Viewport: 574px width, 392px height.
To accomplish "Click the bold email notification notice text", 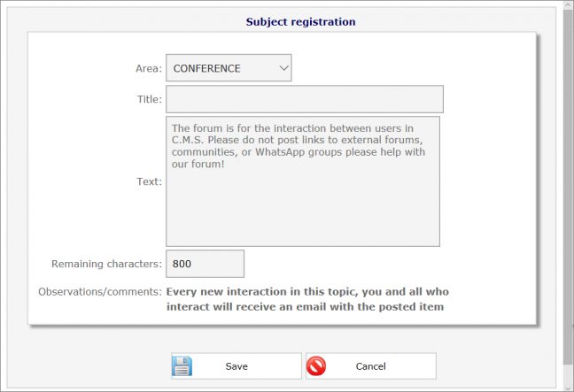I will click(307, 299).
